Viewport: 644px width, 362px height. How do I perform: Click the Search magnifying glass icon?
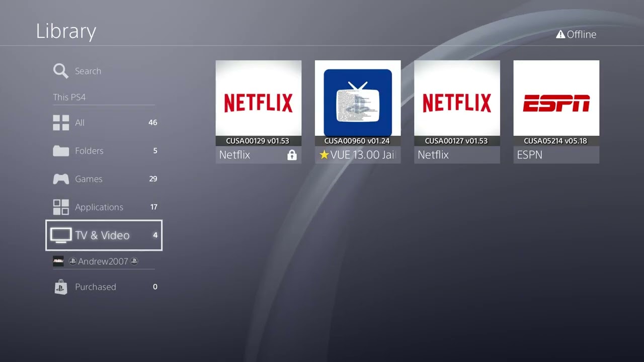(x=61, y=71)
